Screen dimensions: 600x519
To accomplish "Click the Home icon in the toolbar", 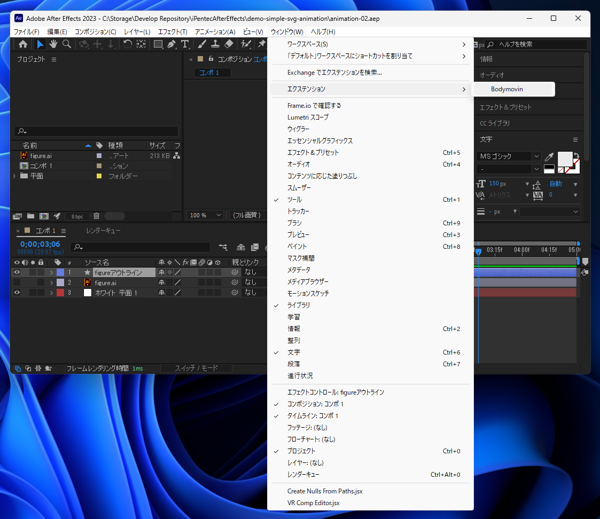I will click(x=23, y=44).
